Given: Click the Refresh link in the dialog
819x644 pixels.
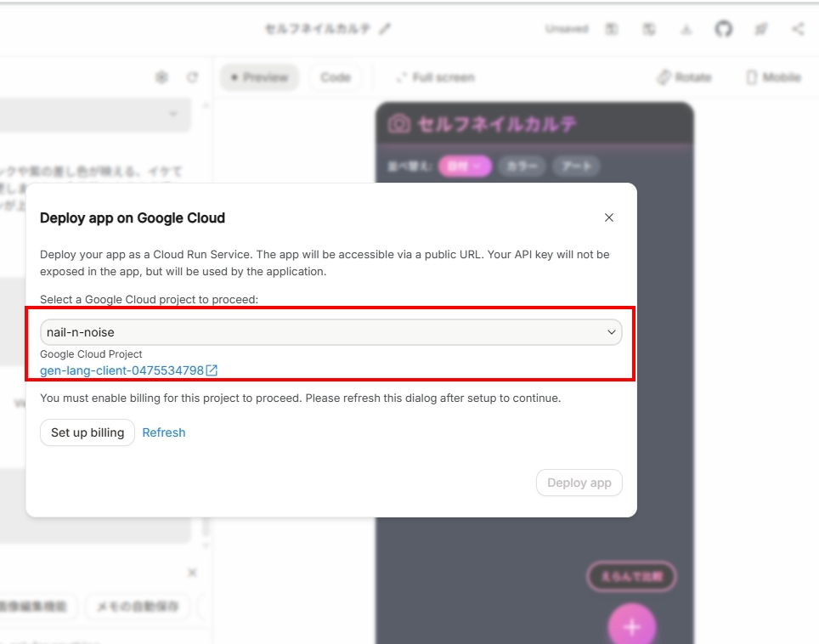Looking at the screenshot, I should click(x=163, y=432).
